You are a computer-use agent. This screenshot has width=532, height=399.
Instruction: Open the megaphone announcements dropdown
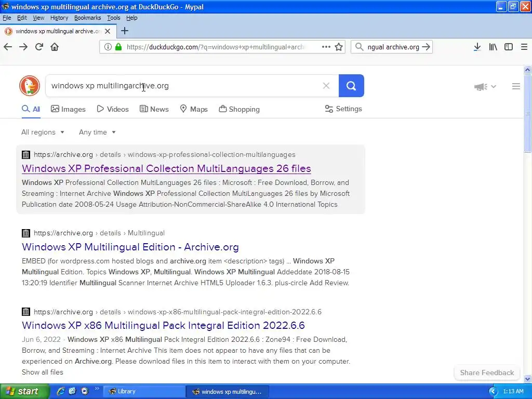tap(485, 87)
